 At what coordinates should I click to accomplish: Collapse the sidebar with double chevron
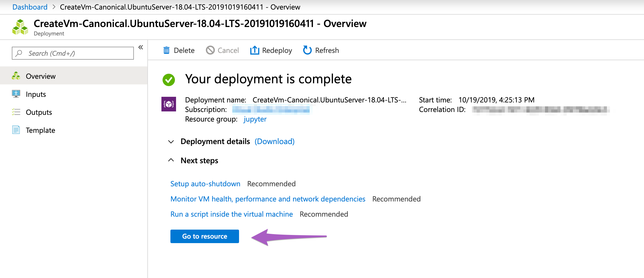tap(141, 47)
